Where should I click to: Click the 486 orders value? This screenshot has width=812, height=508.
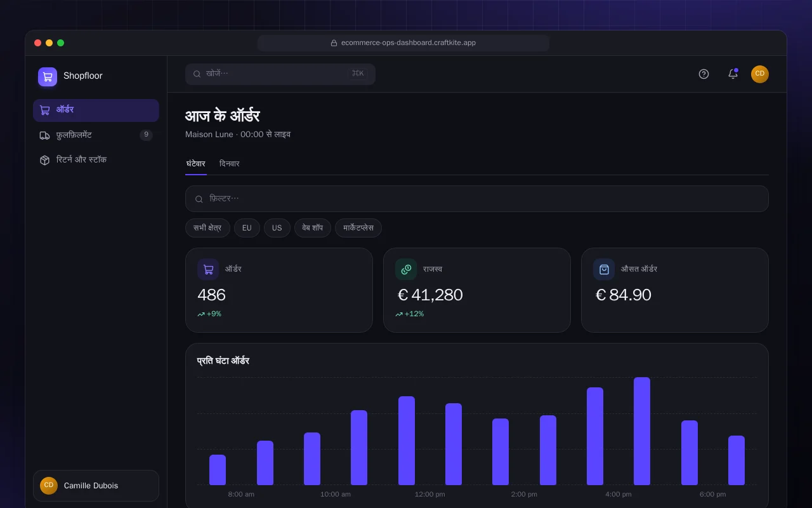coord(211,295)
